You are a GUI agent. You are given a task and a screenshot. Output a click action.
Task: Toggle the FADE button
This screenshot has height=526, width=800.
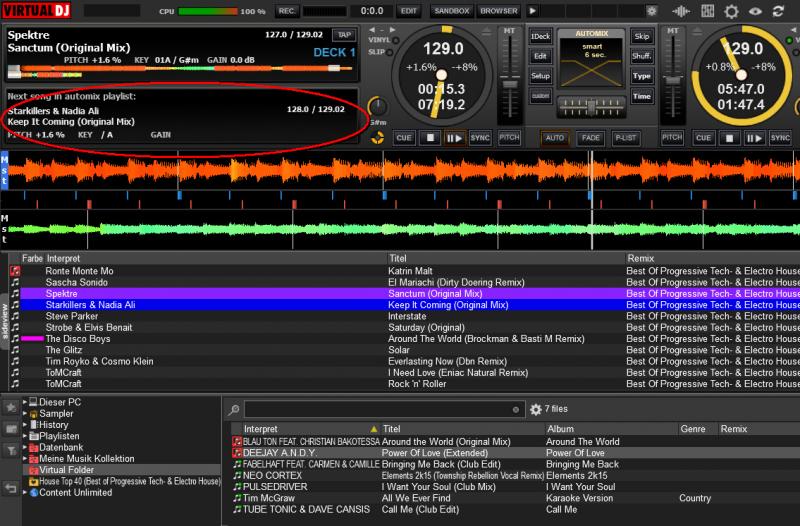point(590,138)
